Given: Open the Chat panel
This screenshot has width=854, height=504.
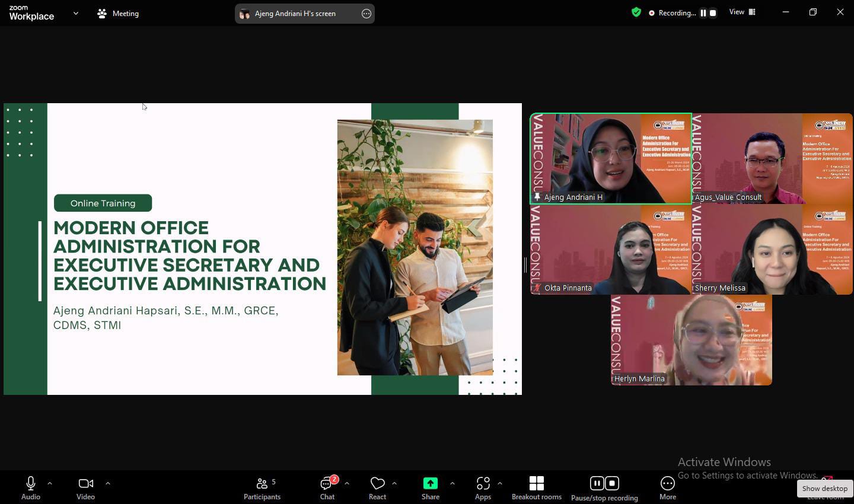Looking at the screenshot, I should tap(327, 489).
